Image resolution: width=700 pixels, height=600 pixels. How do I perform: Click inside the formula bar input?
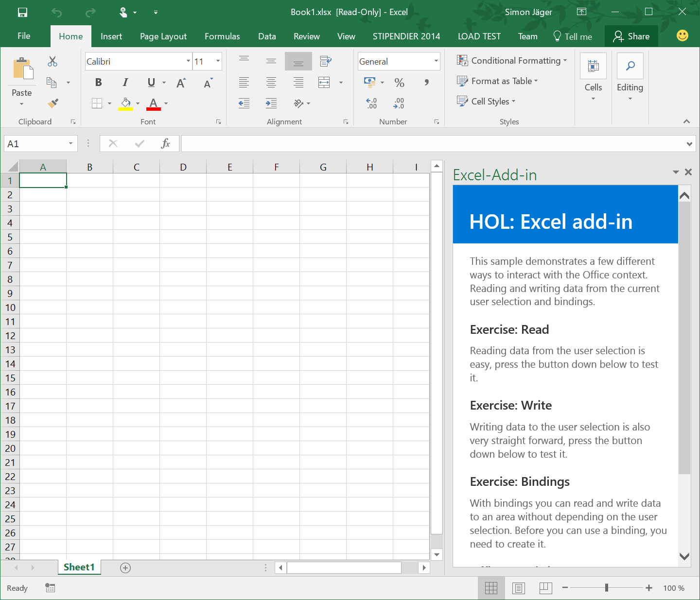[433, 144]
